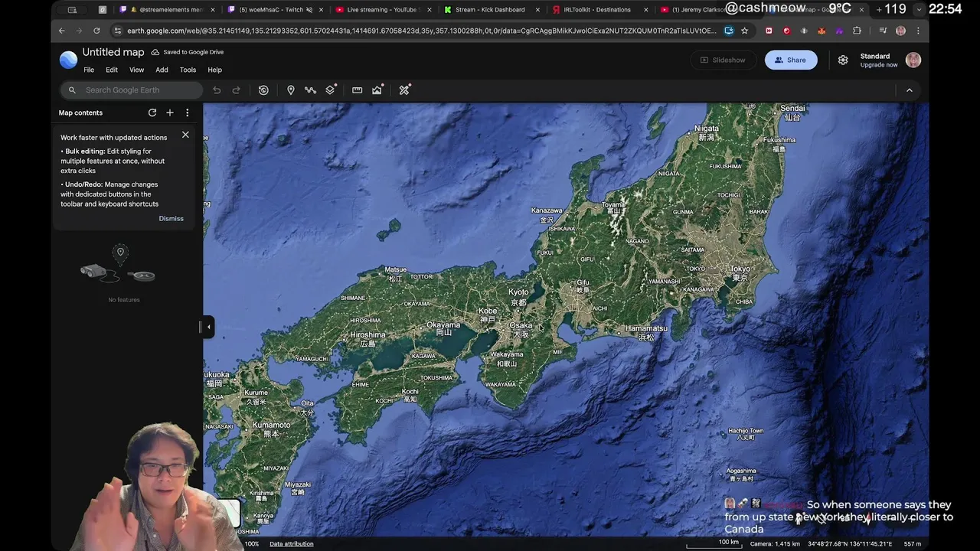Click the Upgrade now link
980x551 pixels.
point(879,65)
